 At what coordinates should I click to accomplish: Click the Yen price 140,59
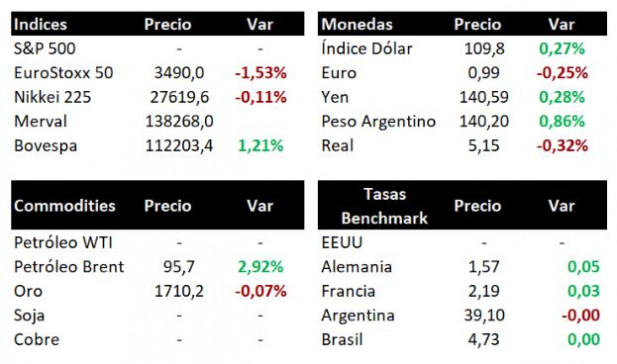(484, 97)
